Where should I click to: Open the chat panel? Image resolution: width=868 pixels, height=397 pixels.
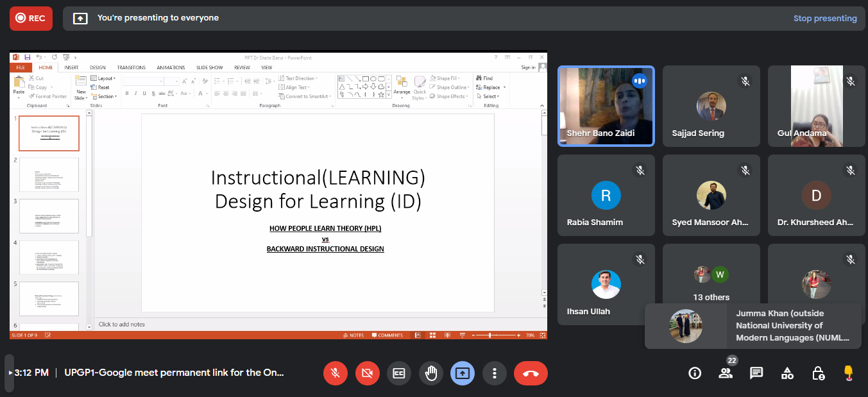pos(756,373)
